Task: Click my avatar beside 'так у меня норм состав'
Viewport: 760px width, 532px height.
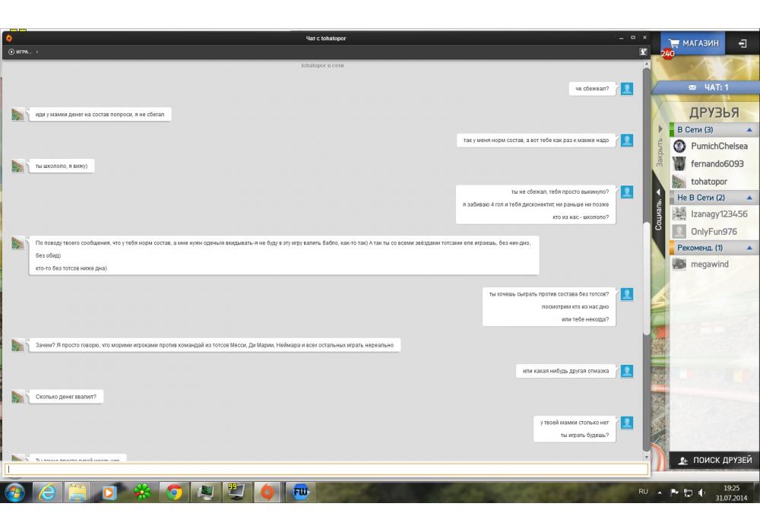Action: point(627,141)
